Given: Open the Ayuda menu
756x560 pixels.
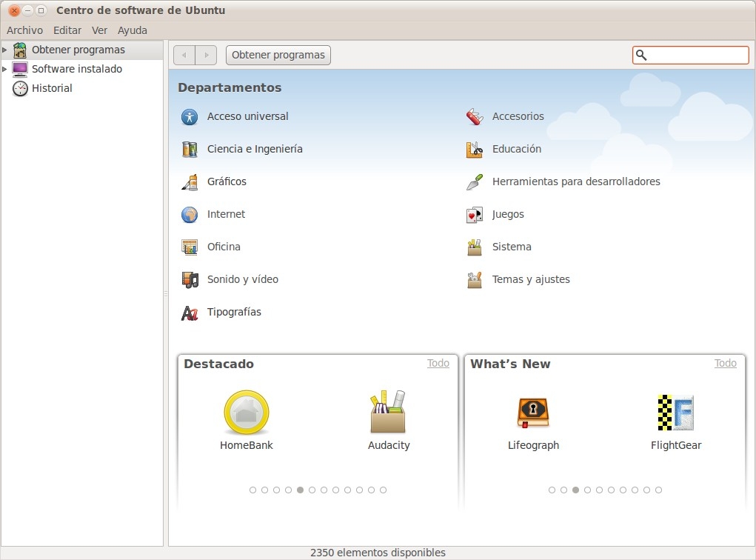Looking at the screenshot, I should pyautogui.click(x=132, y=30).
